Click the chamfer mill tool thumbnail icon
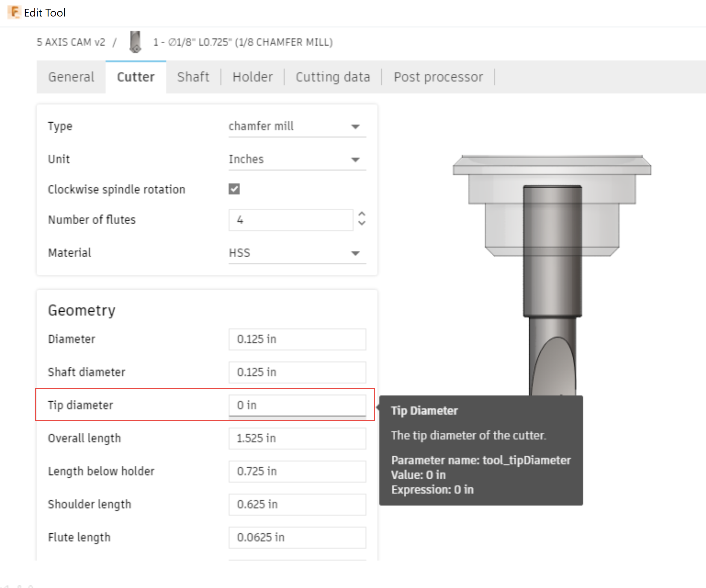Image resolution: width=706 pixels, height=588 pixels. (135, 42)
